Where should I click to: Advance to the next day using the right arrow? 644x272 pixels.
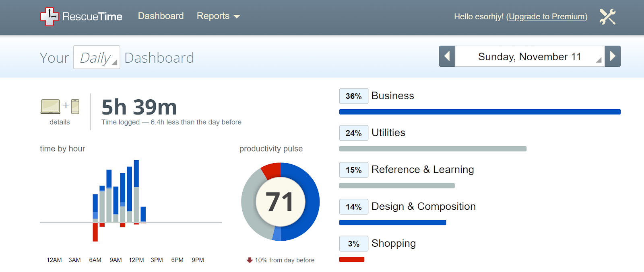click(x=613, y=56)
